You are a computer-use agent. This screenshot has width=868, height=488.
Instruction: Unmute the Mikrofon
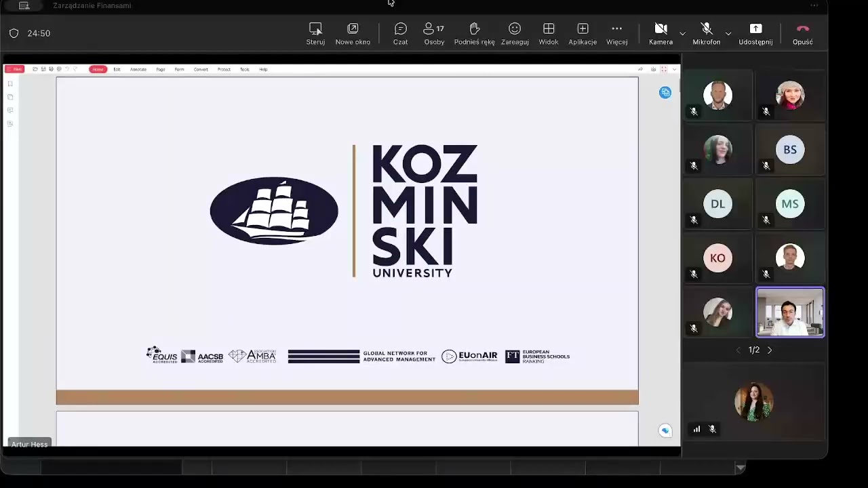pos(706,34)
